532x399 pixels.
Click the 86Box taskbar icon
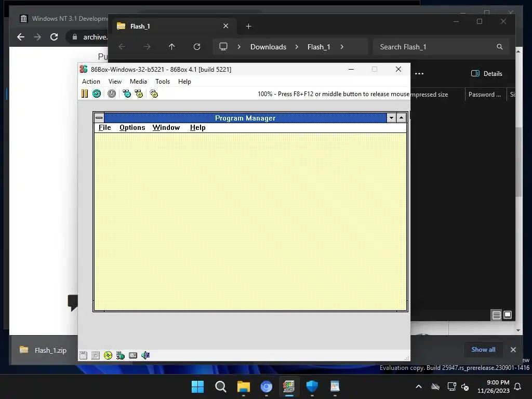click(x=289, y=387)
